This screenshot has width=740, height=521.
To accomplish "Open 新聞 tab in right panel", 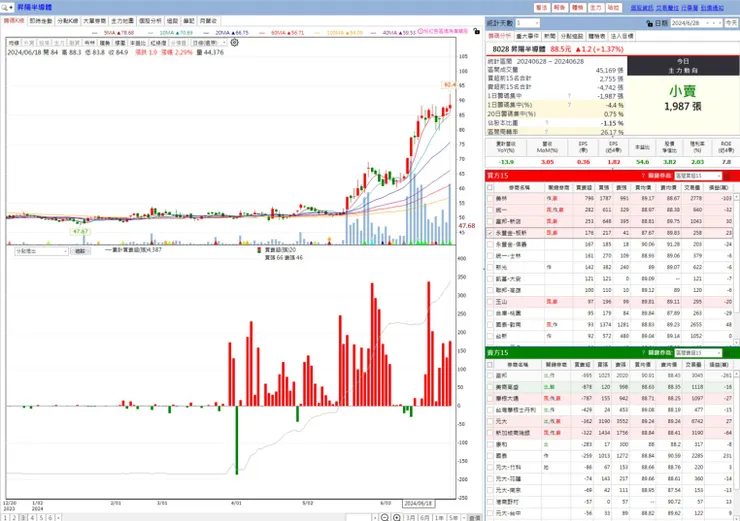I will [549, 36].
